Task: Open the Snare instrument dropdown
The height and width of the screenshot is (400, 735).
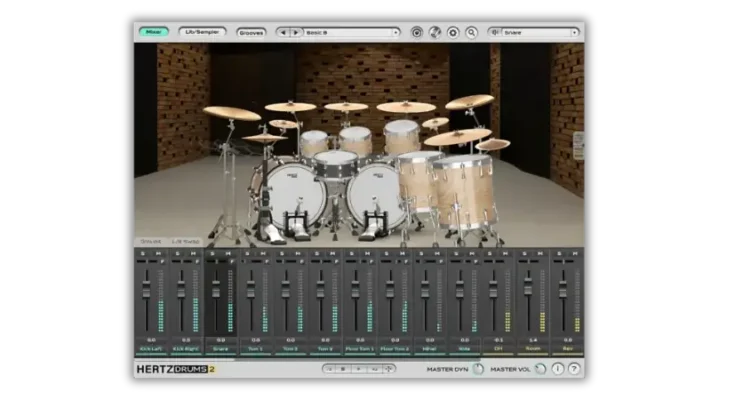Action: tap(538, 32)
